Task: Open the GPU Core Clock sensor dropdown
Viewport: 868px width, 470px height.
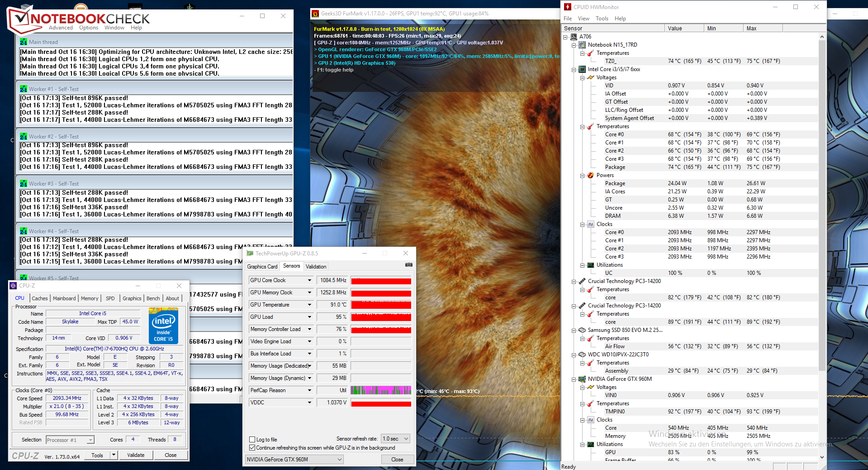Action: pos(309,280)
